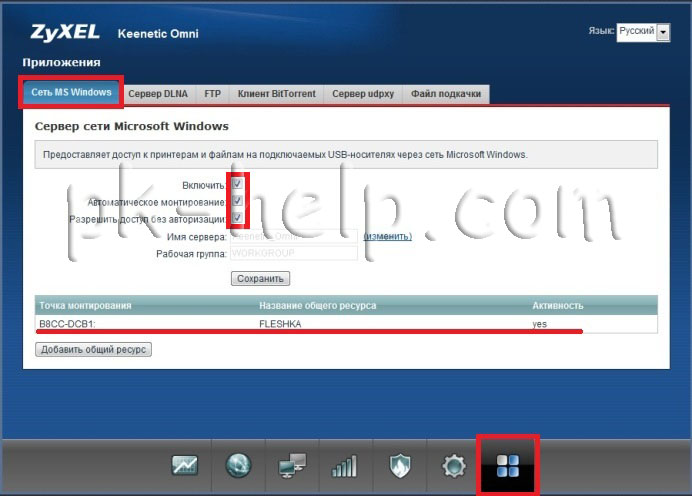Toggle Автоматическое монтирование checkbox
The width and height of the screenshot is (692, 496).
237,201
